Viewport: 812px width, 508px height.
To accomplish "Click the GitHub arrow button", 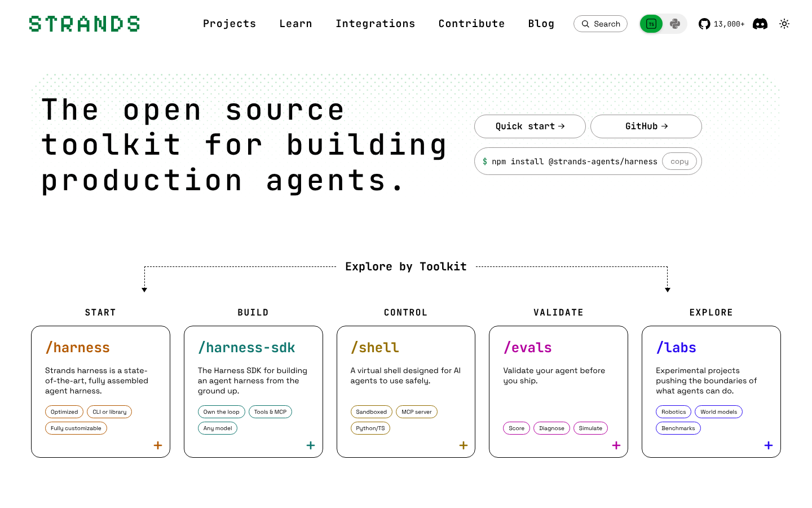I will pyautogui.click(x=646, y=126).
